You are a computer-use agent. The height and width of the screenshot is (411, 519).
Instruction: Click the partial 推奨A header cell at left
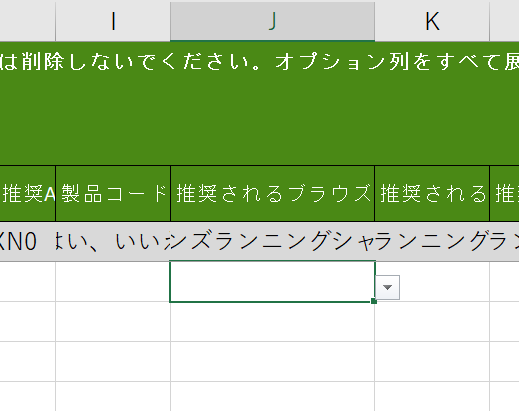[x=28, y=193]
